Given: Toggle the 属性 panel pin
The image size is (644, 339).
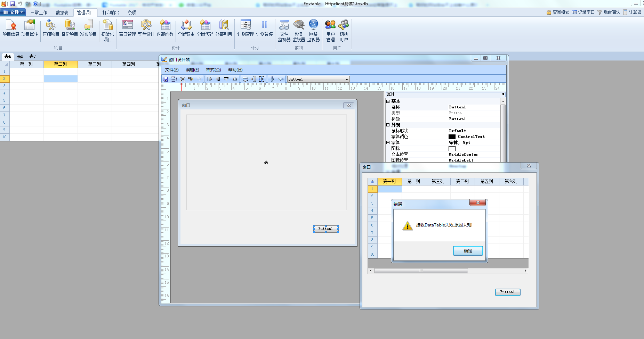Looking at the screenshot, I should pos(503,94).
